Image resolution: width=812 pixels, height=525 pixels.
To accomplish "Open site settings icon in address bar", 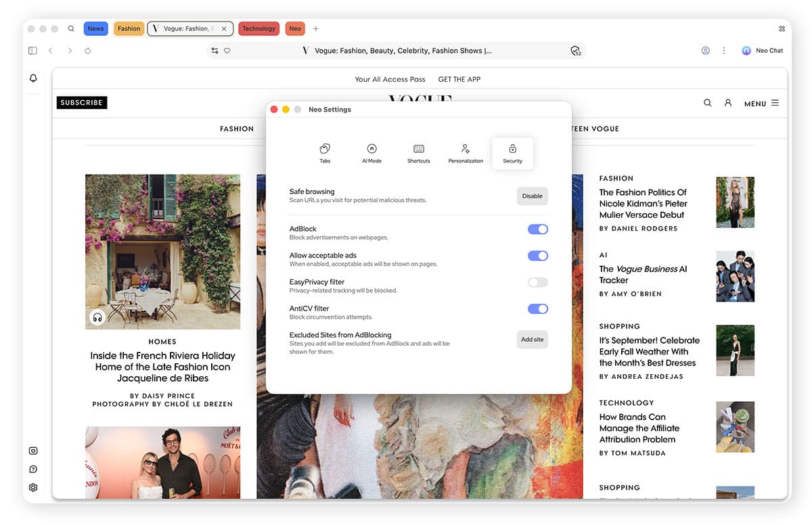I will 215,51.
